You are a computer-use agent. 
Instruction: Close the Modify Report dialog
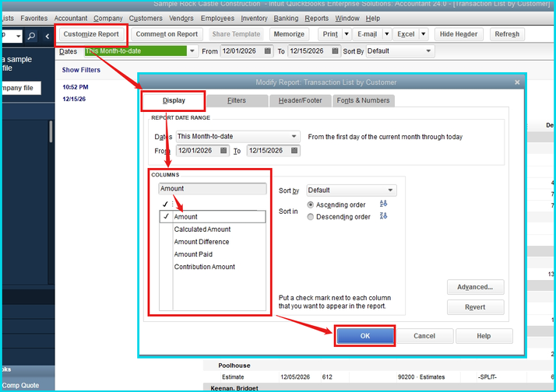[x=517, y=82]
